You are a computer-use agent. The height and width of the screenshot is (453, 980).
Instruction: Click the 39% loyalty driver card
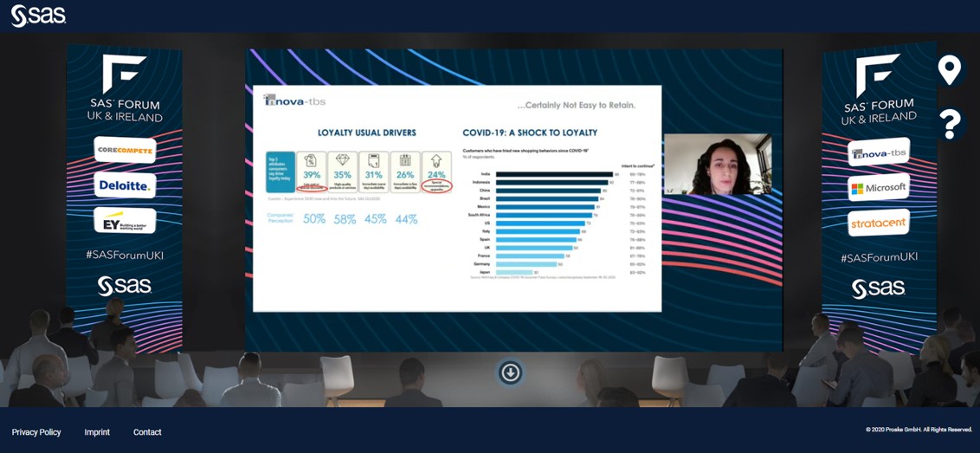312,171
